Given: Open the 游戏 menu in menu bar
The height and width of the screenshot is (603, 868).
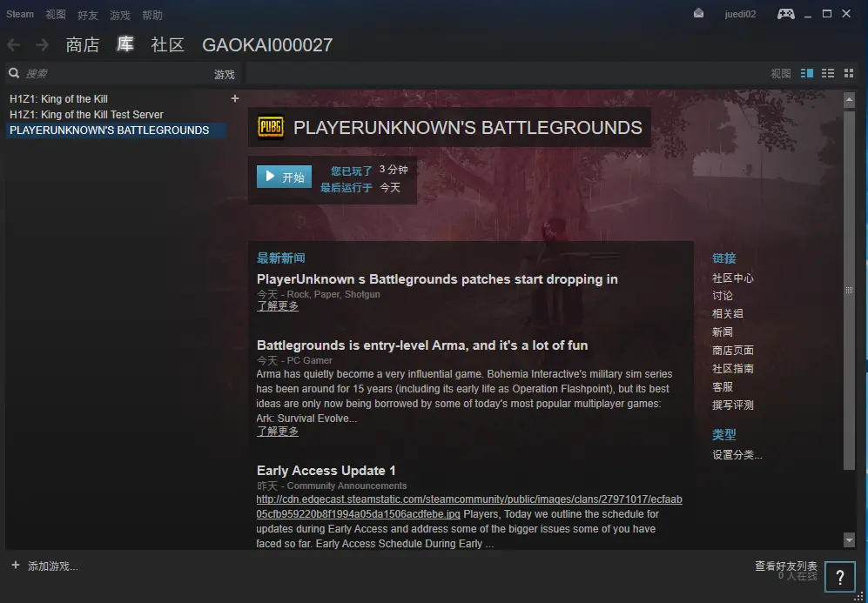Looking at the screenshot, I should pyautogui.click(x=119, y=15).
